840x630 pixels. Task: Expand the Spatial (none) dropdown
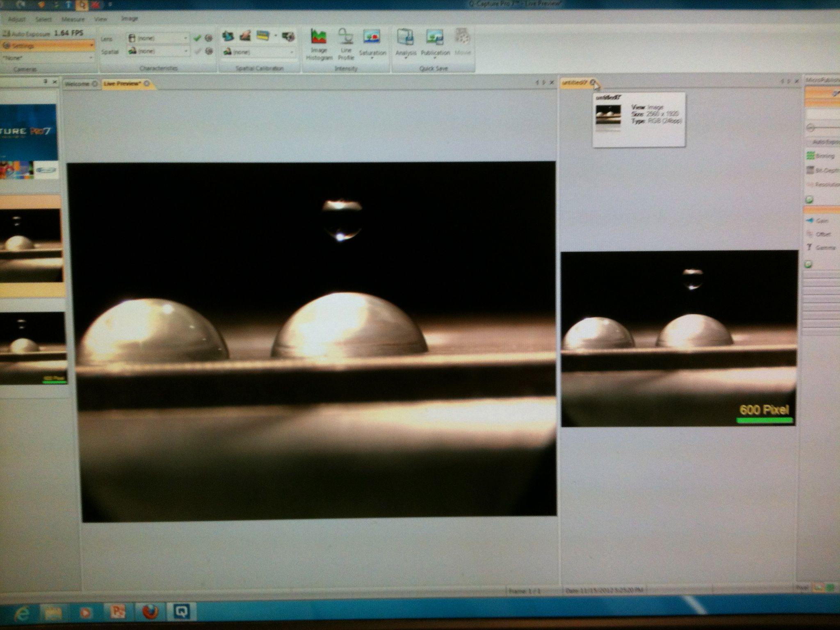(x=185, y=51)
